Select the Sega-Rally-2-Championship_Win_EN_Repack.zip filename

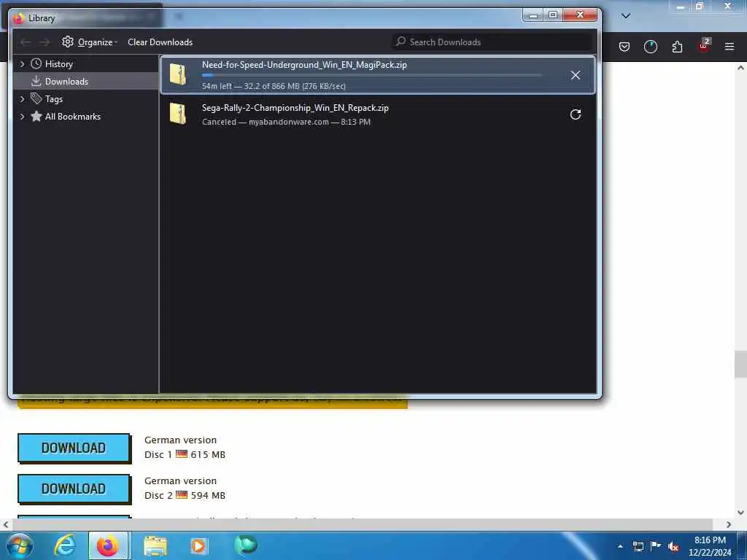(295, 108)
